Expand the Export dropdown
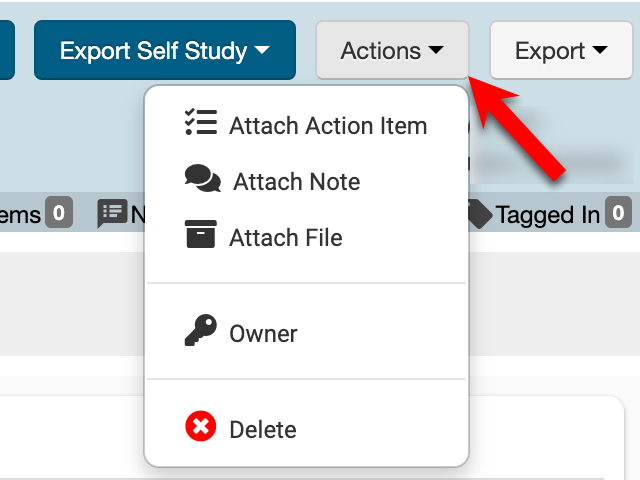640x480 pixels. (561, 50)
